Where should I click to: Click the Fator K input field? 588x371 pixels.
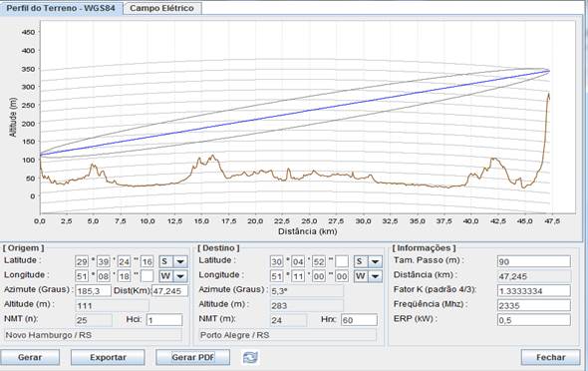(534, 291)
